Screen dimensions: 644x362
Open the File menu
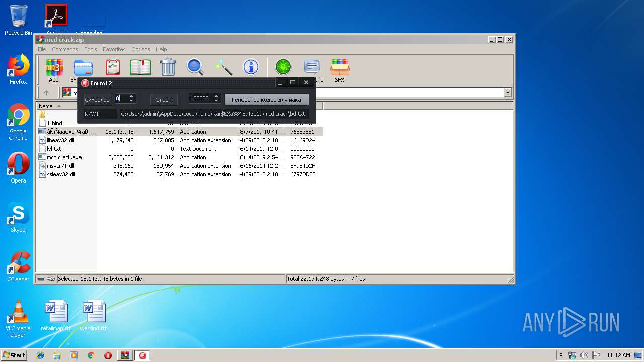tap(42, 49)
